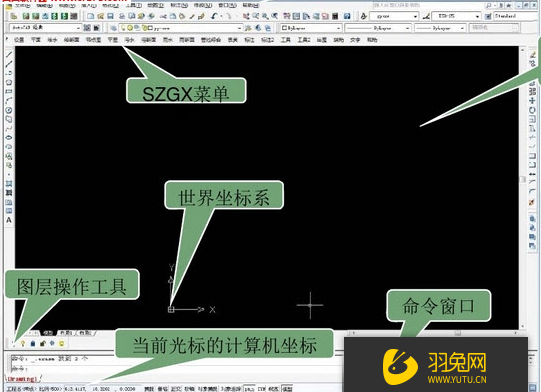Select the Spline draw tool
The image size is (541, 392).
click(9, 128)
